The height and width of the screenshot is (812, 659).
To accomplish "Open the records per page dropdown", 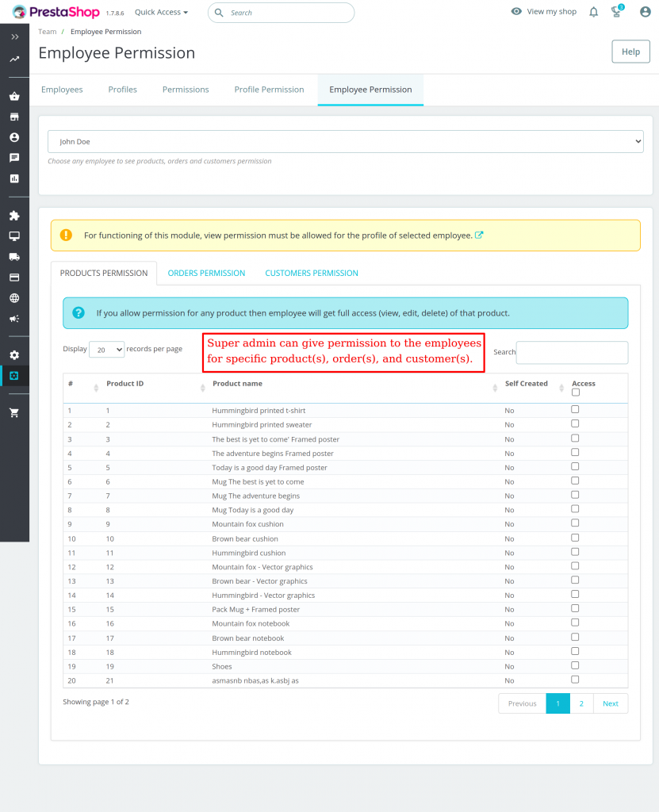I will 107,350.
